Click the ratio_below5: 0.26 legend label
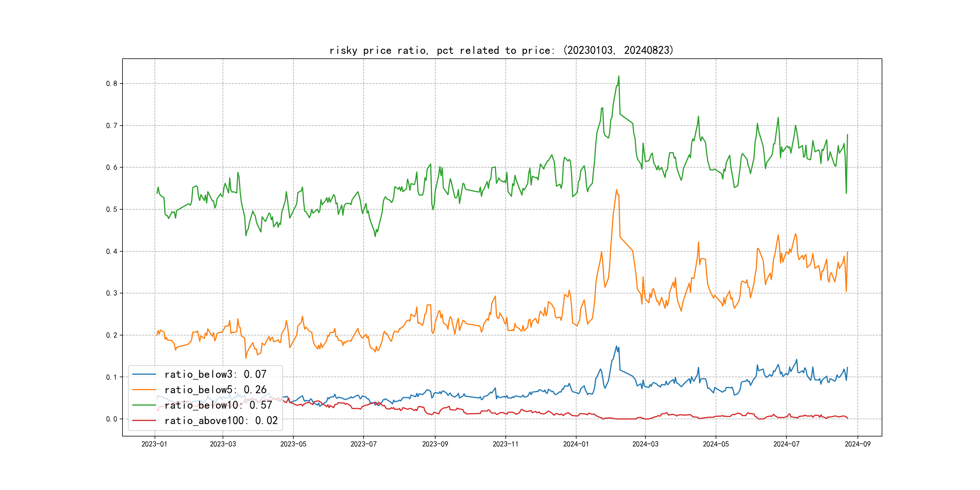Viewport: 980px width, 490px height. click(x=215, y=390)
